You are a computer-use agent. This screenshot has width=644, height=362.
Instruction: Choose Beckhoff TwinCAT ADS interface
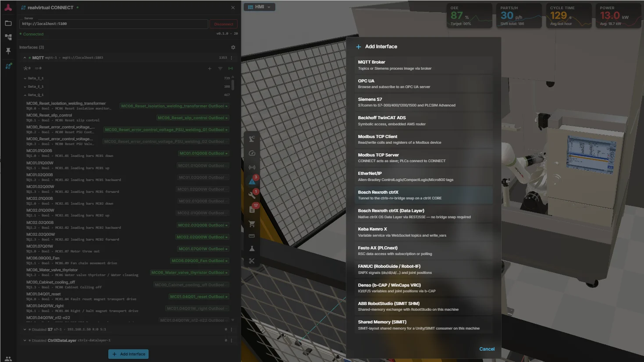pyautogui.click(x=423, y=121)
